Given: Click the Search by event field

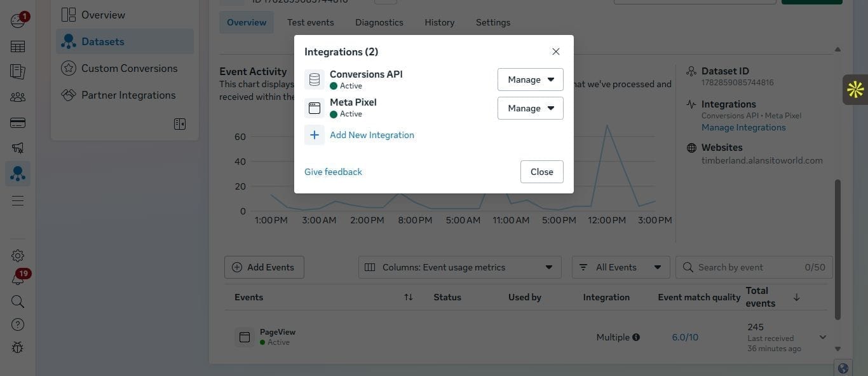Looking at the screenshot, I should [x=754, y=267].
